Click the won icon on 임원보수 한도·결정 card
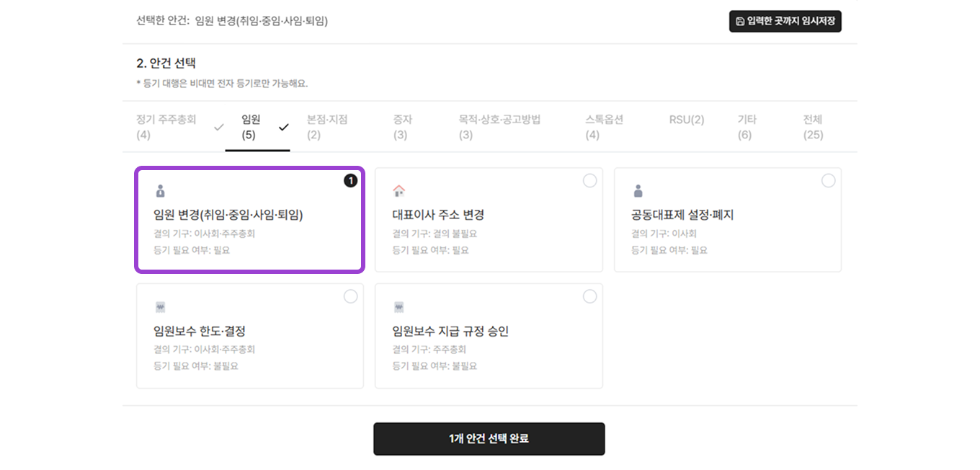980x470 pixels. point(160,307)
